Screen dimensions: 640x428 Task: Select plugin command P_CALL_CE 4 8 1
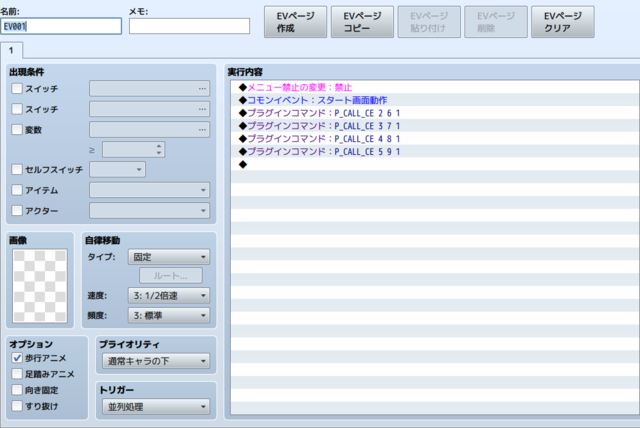(435, 139)
